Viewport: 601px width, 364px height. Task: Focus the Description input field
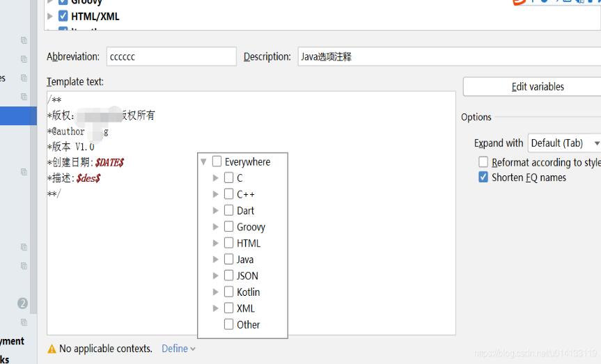tap(449, 56)
